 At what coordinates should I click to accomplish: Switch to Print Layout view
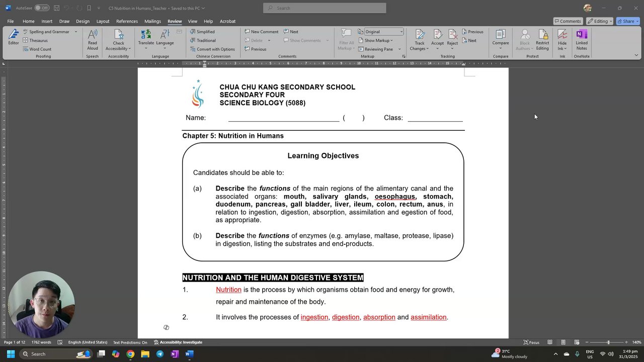tap(563, 342)
